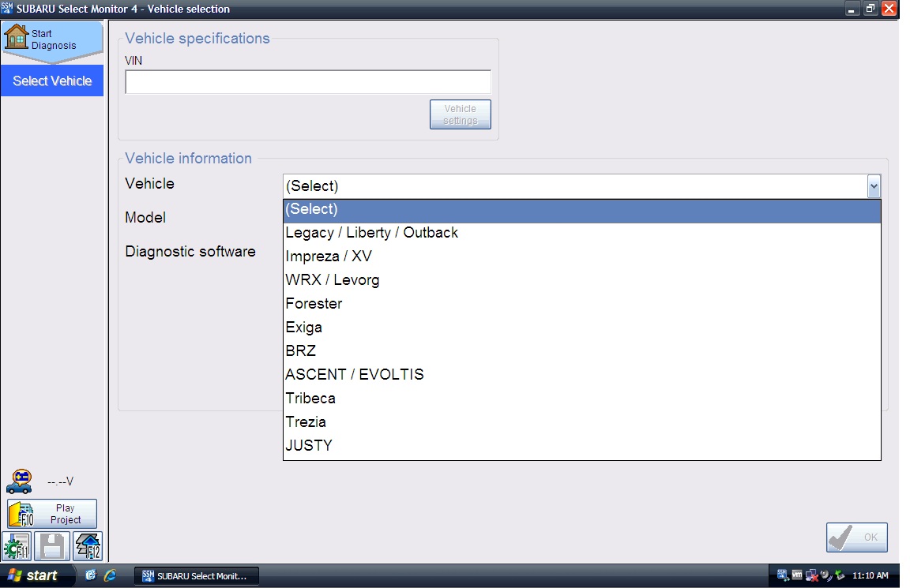The height and width of the screenshot is (588, 910).
Task: Click the Vehicle field label
Action: coord(150,184)
